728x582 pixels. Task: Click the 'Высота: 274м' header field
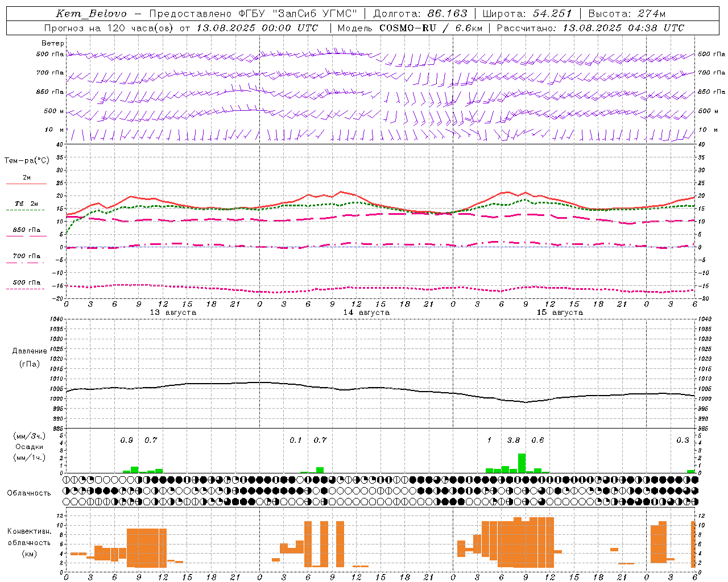(627, 14)
